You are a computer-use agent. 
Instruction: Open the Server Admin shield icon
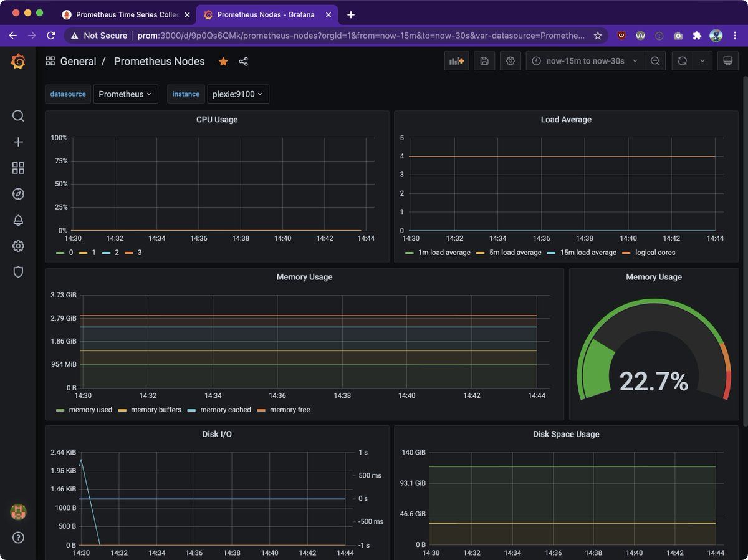(18, 272)
